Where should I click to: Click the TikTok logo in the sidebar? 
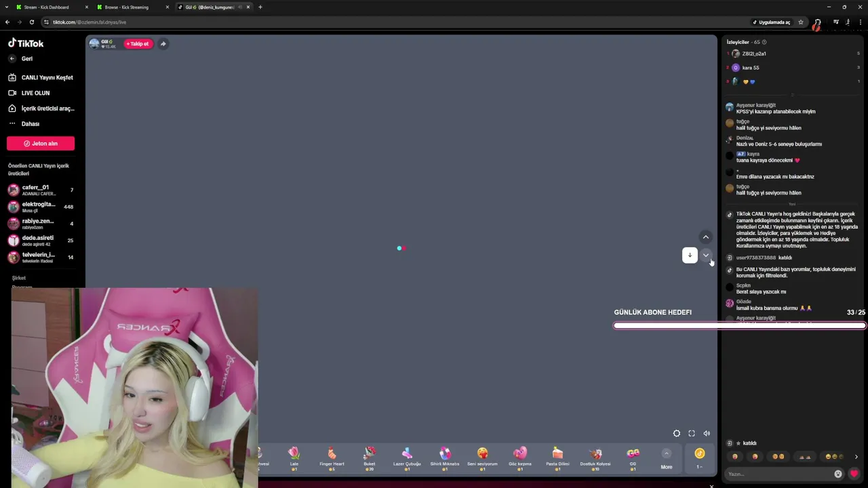pyautogui.click(x=26, y=43)
